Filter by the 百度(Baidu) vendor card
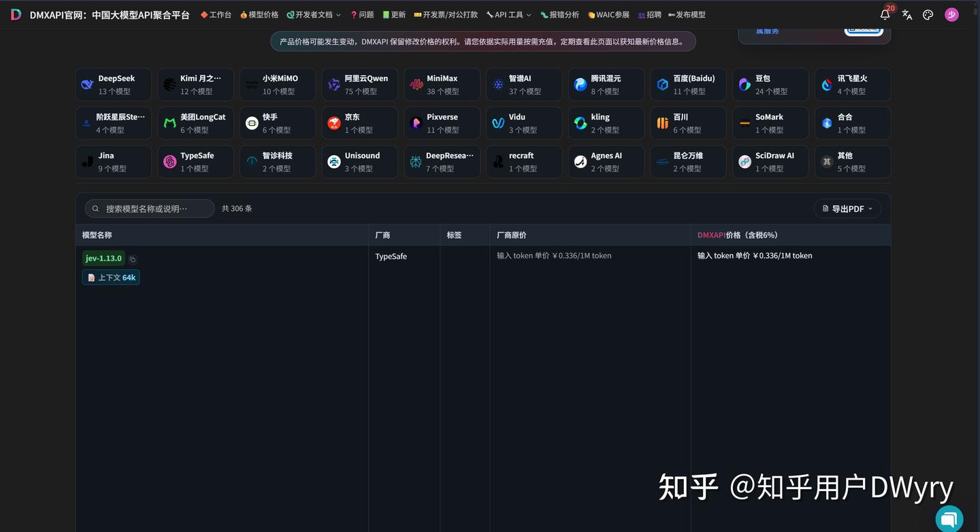The image size is (980, 532). (x=688, y=84)
